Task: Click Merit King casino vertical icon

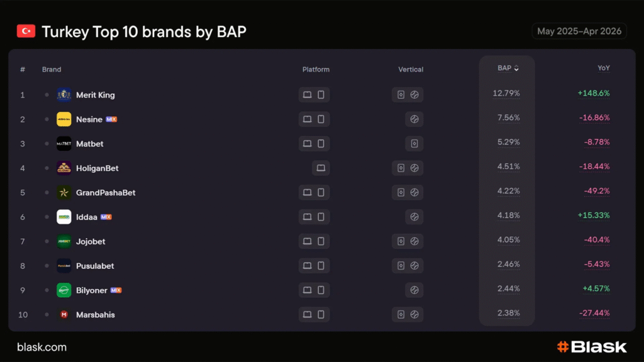Action: [x=401, y=95]
